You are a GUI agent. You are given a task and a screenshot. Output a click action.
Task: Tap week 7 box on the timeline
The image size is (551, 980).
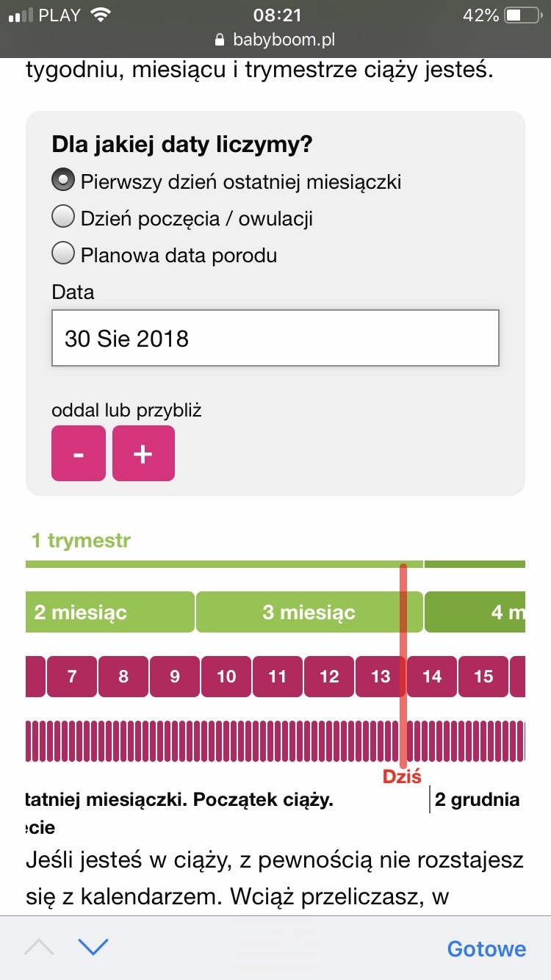(72, 677)
